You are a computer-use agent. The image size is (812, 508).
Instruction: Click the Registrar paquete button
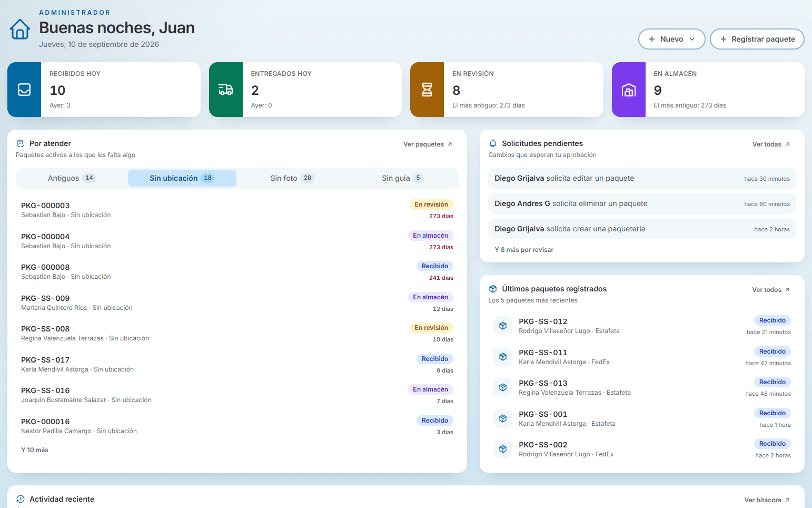pyautogui.click(x=757, y=39)
